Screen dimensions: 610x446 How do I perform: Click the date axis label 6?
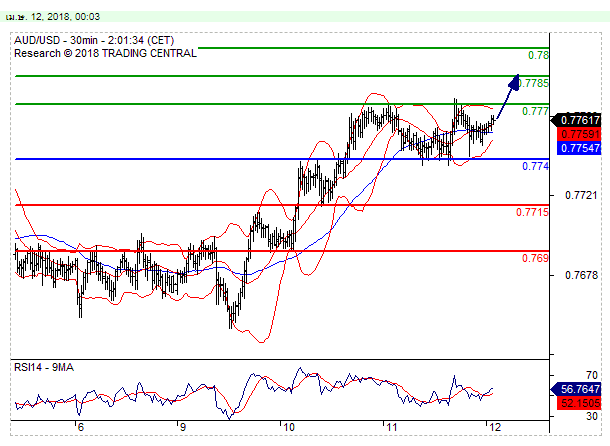pos(81,428)
